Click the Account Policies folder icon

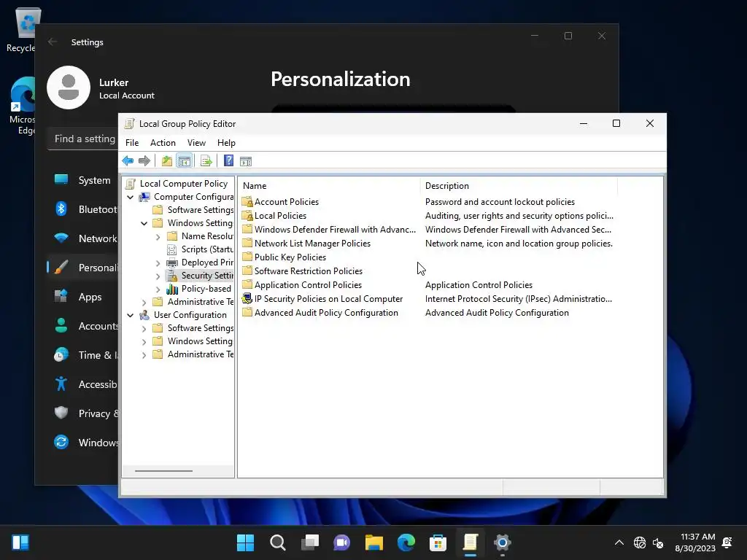click(247, 202)
